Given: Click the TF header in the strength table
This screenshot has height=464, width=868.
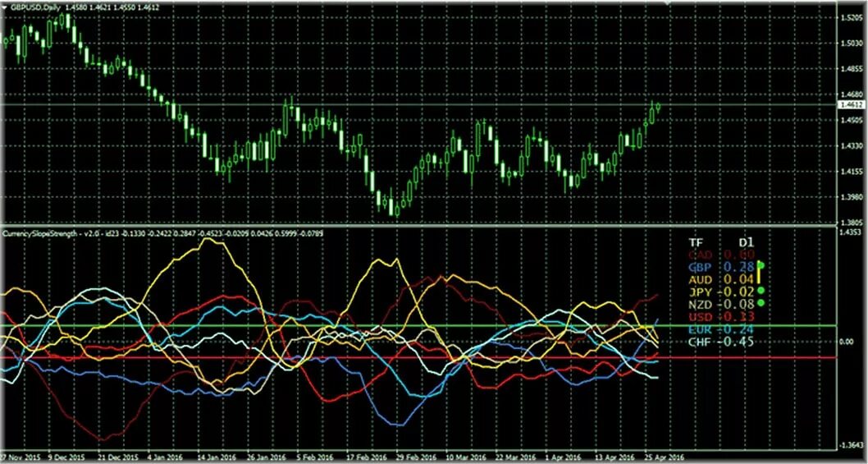Looking at the screenshot, I should (695, 243).
